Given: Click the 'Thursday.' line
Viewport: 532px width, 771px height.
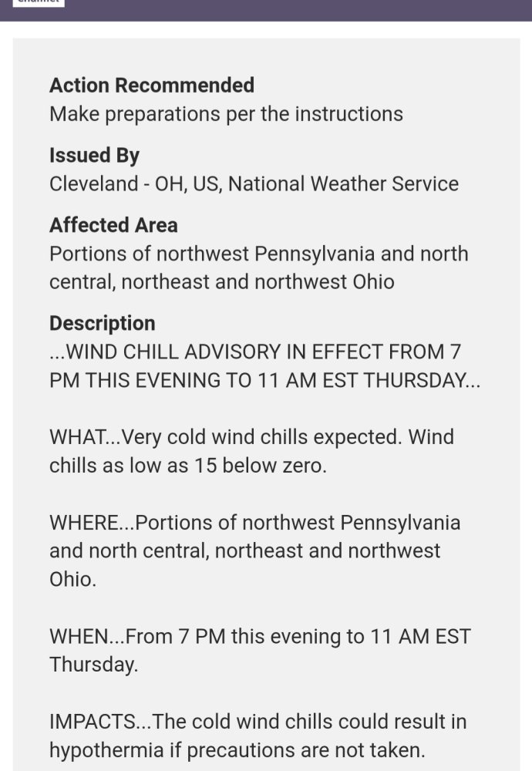Looking at the screenshot, I should click(93, 665).
